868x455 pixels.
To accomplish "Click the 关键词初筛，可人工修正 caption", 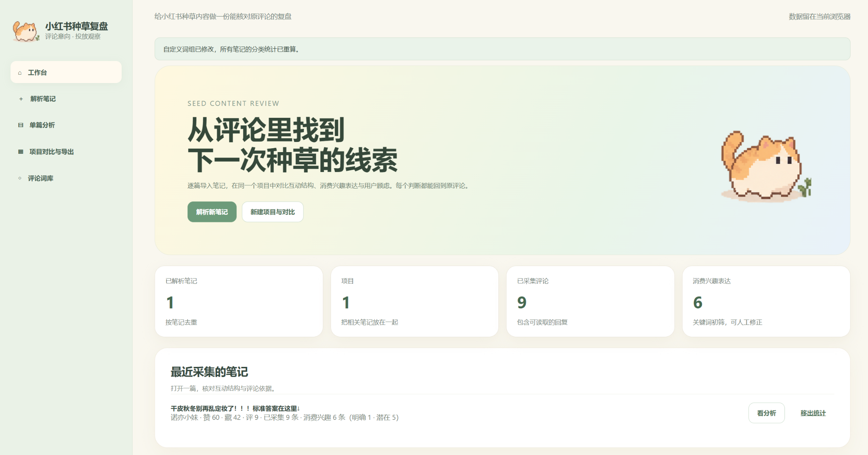I will 727,322.
